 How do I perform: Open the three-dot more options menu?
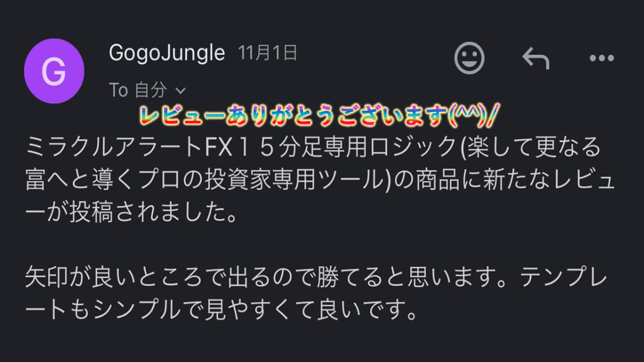click(x=602, y=58)
